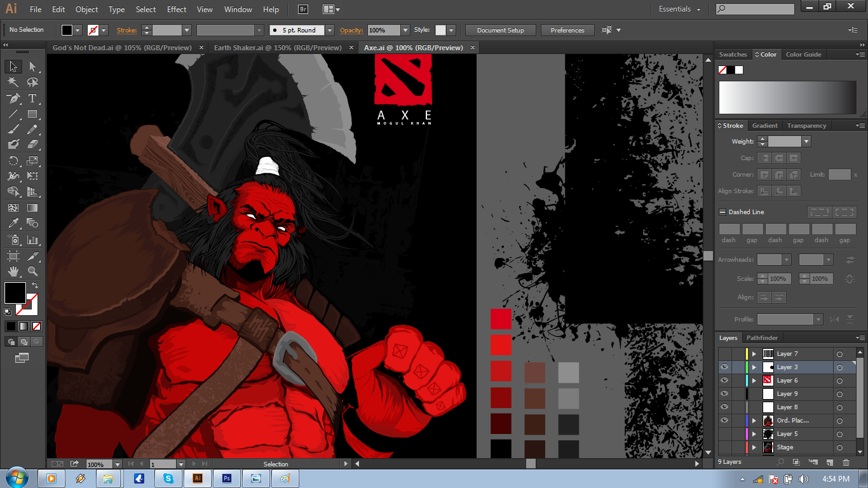
Task: Click the Windows Start button
Action: tap(16, 478)
